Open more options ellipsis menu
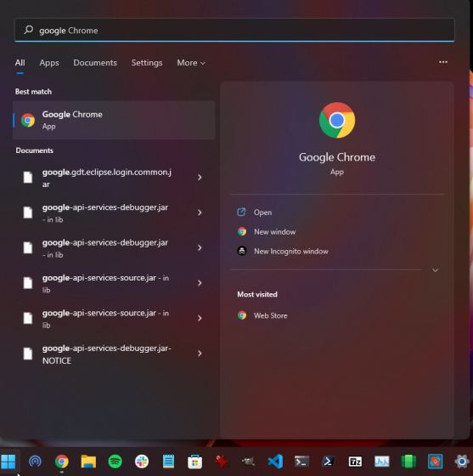This screenshot has width=473, height=476. [443, 62]
